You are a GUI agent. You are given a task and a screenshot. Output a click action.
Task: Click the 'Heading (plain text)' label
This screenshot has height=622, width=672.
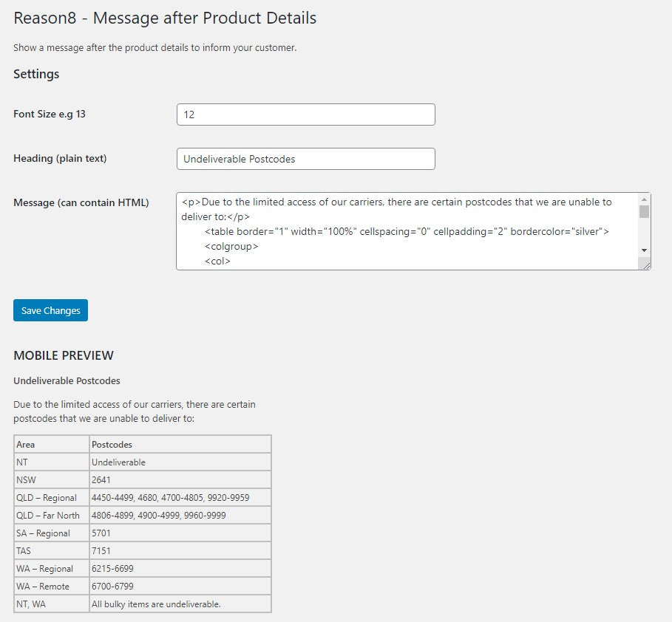coord(61,159)
